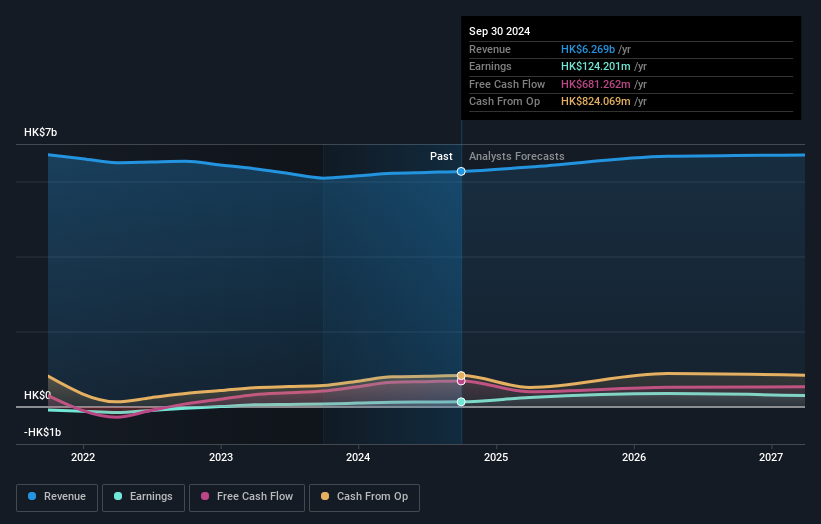821x524 pixels.
Task: Click the HK$824.069m cash from op value
Action: coord(596,102)
